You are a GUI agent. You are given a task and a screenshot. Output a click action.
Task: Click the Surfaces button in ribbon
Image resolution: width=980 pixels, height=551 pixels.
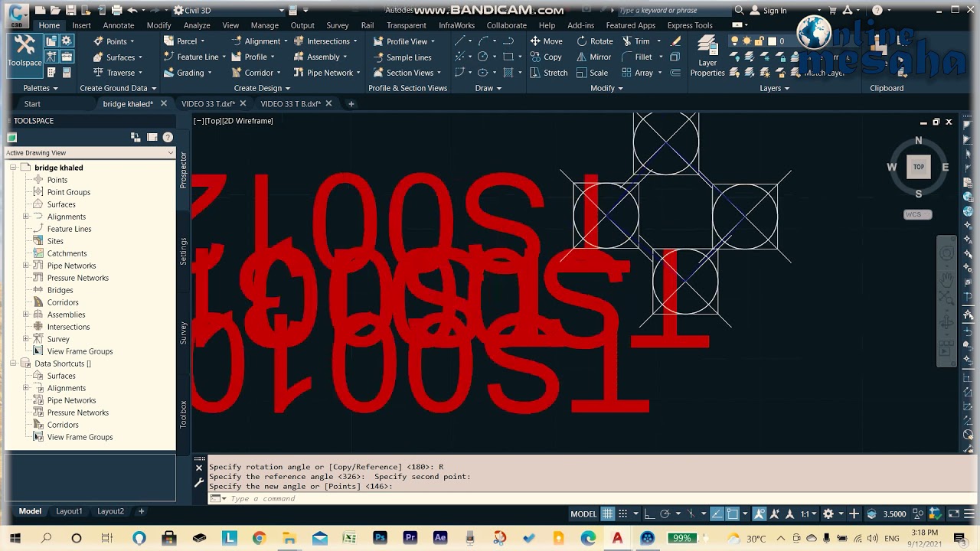pos(116,57)
